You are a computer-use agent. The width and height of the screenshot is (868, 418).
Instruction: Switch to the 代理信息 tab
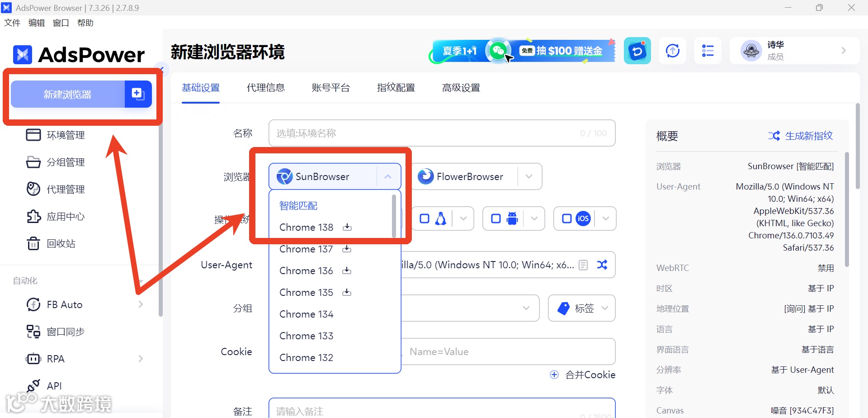(x=266, y=88)
